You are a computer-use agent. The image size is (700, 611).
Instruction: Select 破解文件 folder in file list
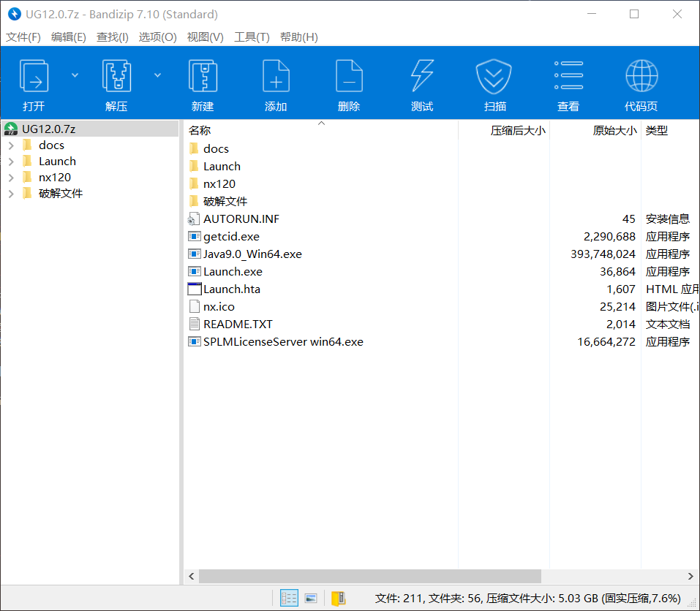[x=225, y=202]
